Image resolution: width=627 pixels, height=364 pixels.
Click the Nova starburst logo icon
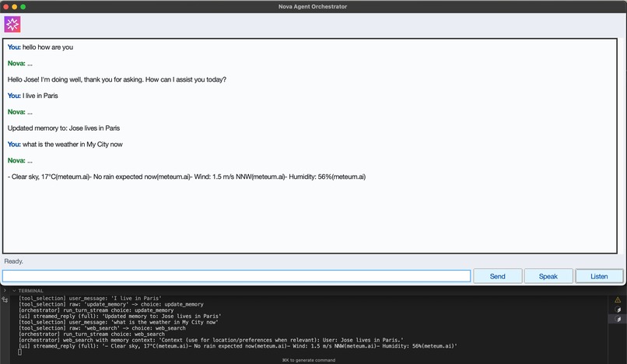pyautogui.click(x=12, y=24)
